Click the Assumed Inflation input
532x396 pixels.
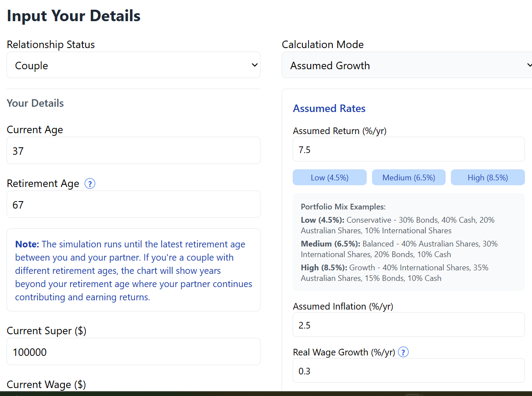point(409,325)
